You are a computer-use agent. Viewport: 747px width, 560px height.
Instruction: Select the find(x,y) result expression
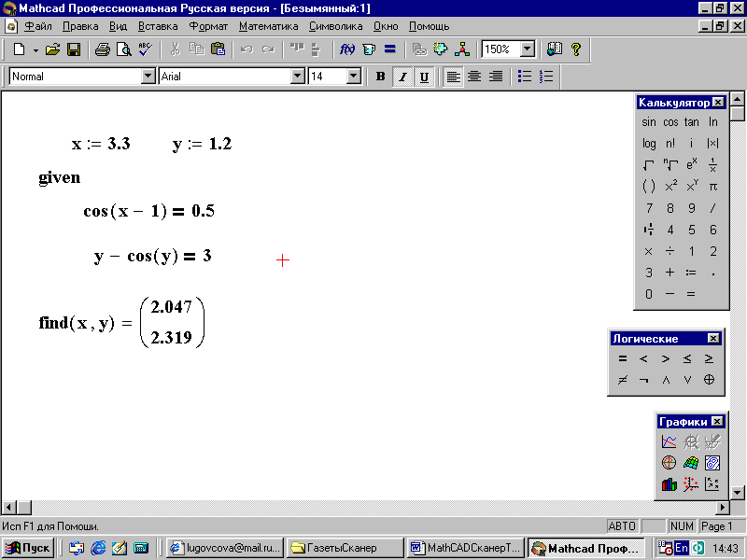pos(121,322)
